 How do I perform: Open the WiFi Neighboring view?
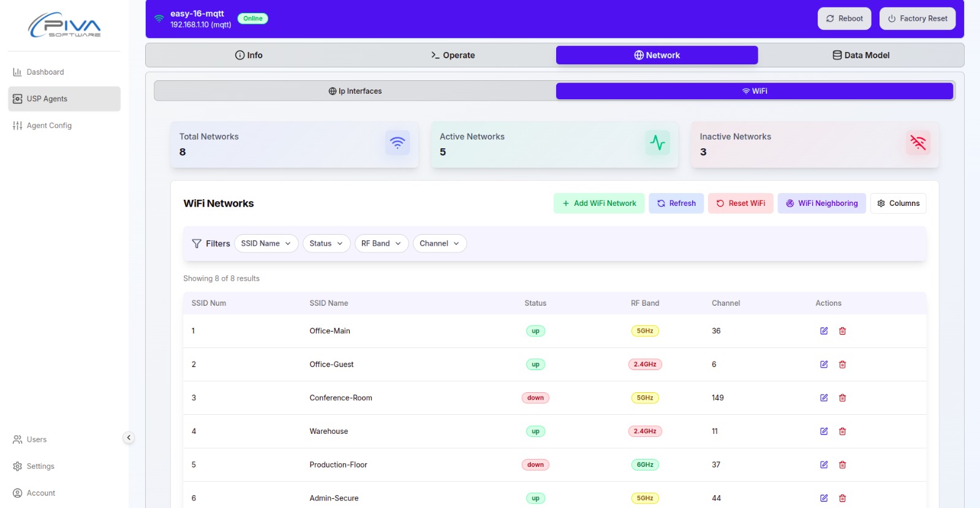click(x=821, y=203)
